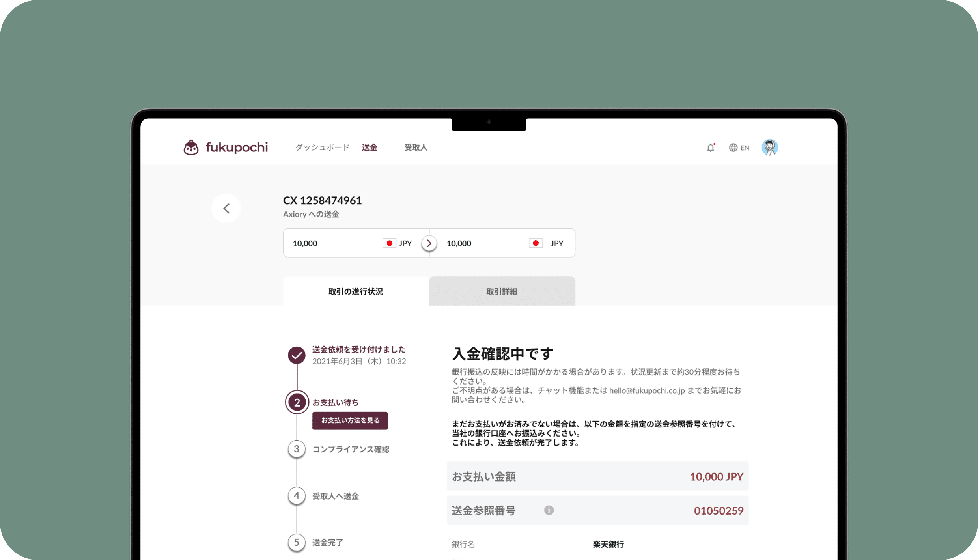Screen dimensions: 978x560
Task: Switch to the 取引詳細 tab
Action: tap(502, 291)
